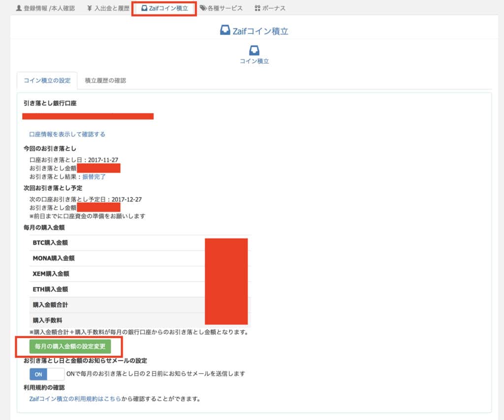Screen dimensions: 504x420
Task: Switch to コイン積立の設定 tab
Action: point(47,81)
